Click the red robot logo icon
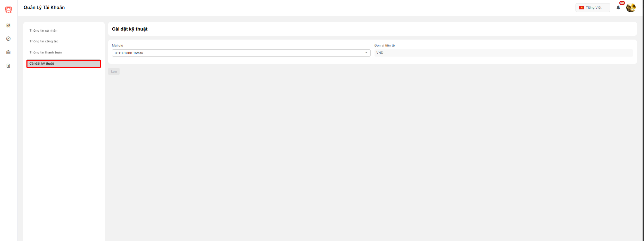Screen dimensions: 644x241 (x=8, y=10)
